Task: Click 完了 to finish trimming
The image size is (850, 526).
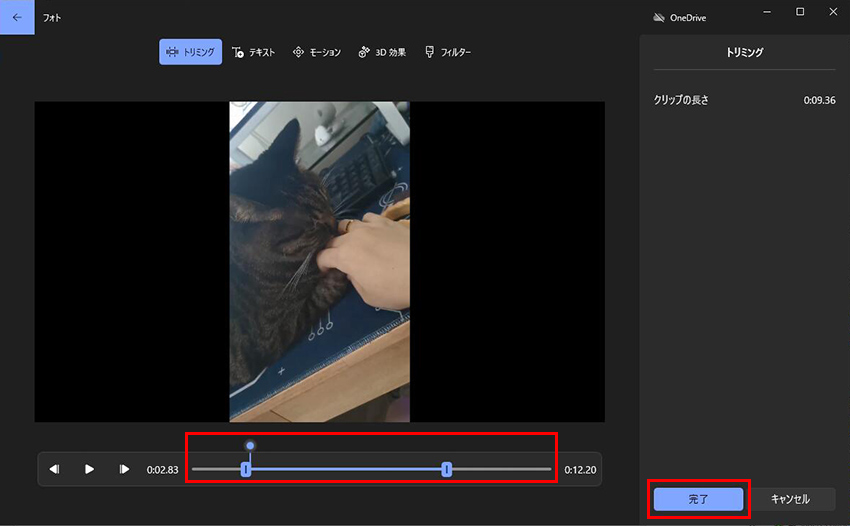Action: (x=698, y=499)
